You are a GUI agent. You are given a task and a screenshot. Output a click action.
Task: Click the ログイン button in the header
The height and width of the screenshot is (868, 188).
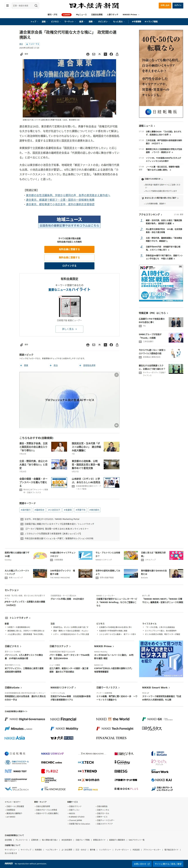tap(178, 5)
